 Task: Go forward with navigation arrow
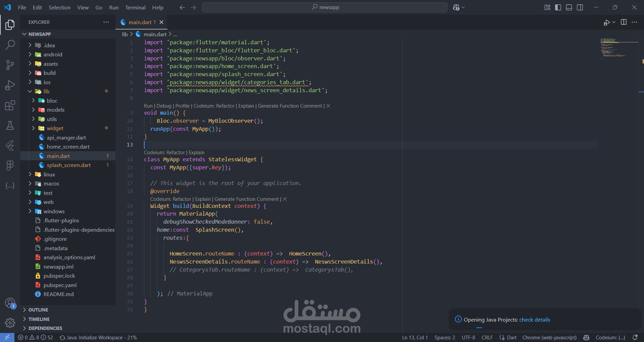[193, 7]
